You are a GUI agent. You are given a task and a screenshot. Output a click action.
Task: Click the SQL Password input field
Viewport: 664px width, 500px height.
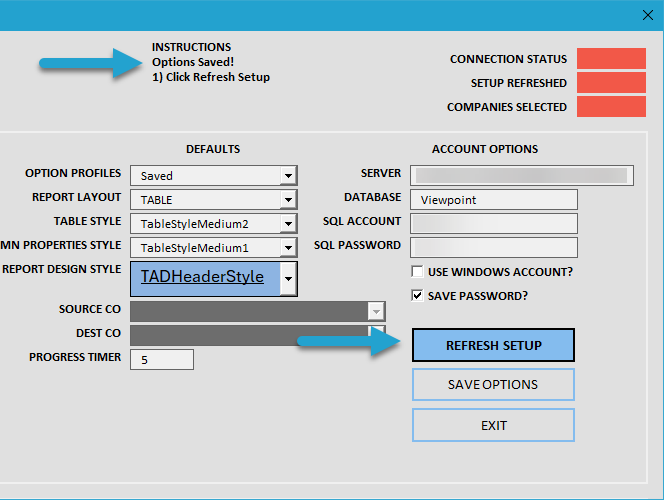click(x=494, y=248)
